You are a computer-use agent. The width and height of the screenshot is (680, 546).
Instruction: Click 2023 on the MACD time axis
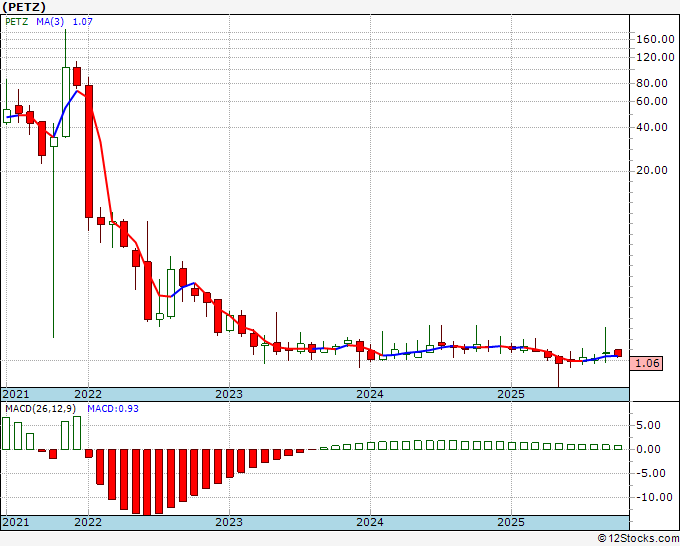click(x=229, y=522)
